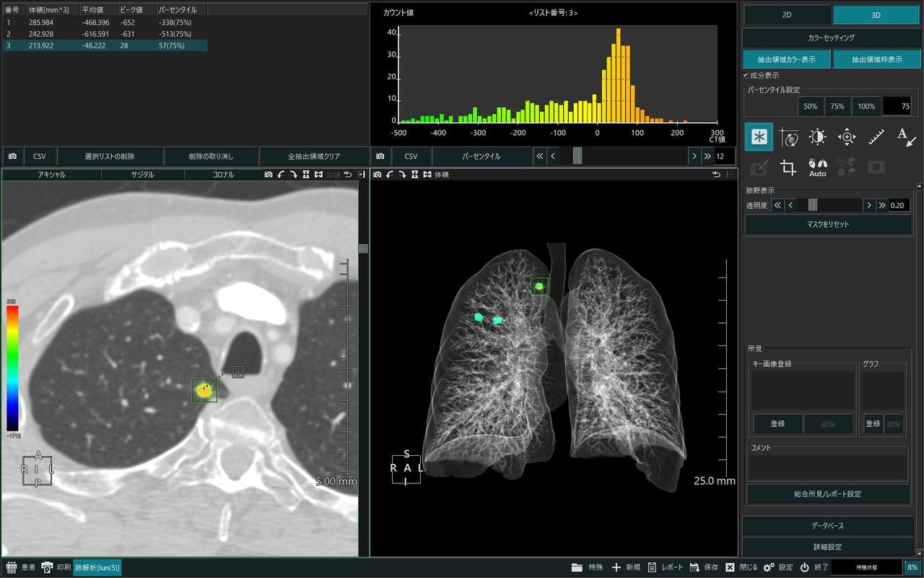
Task: Click the transparency increase arrow
Action: (x=869, y=205)
